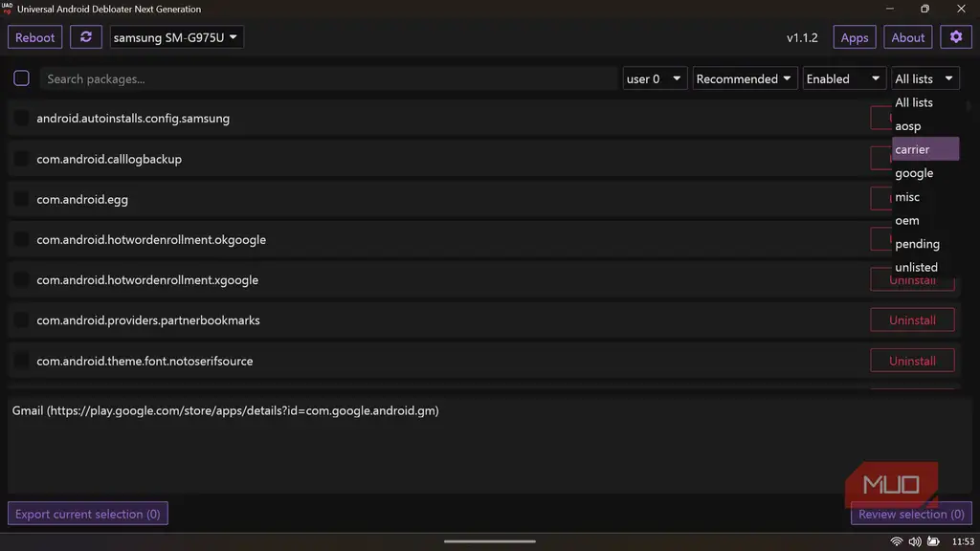
Task: Collapse the All lists dropdown header
Action: click(x=925, y=78)
